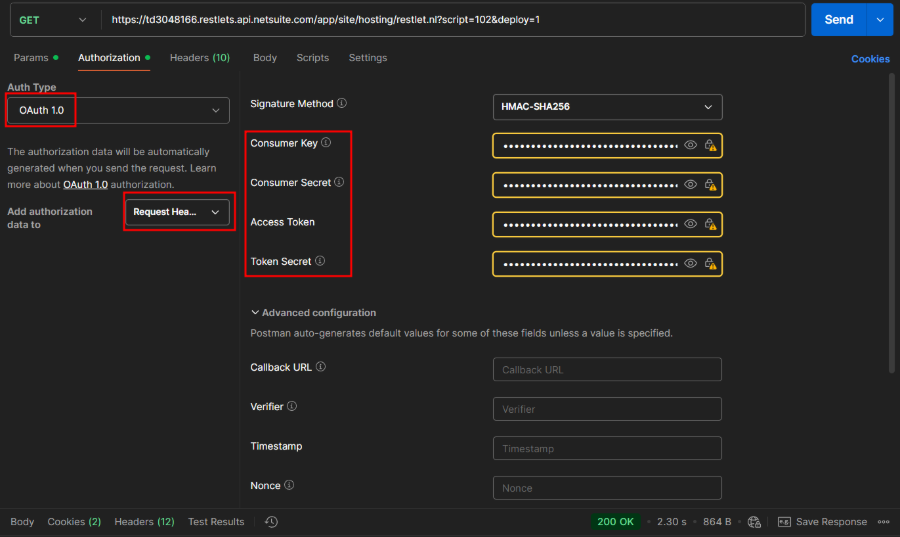Click the Consumer Secret lock warning icon
This screenshot has height=537, width=900.
[710, 185]
